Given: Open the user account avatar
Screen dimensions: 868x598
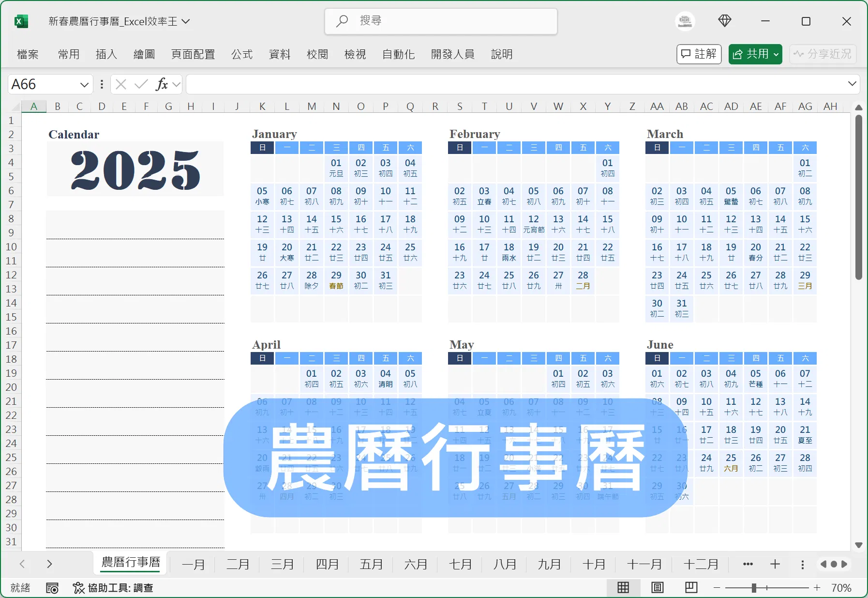Looking at the screenshot, I should click(685, 21).
